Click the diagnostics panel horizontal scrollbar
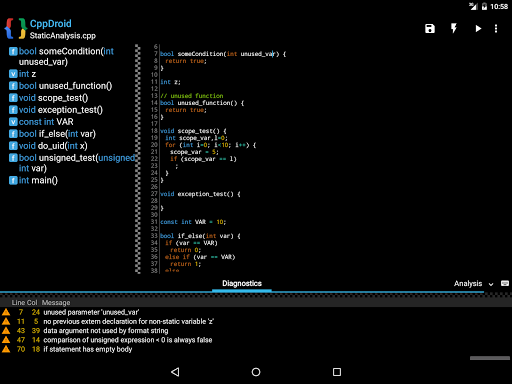 coord(490,358)
